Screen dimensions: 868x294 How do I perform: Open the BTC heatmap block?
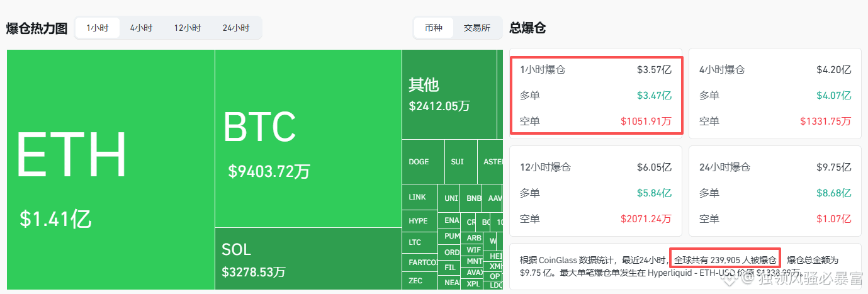(308, 139)
